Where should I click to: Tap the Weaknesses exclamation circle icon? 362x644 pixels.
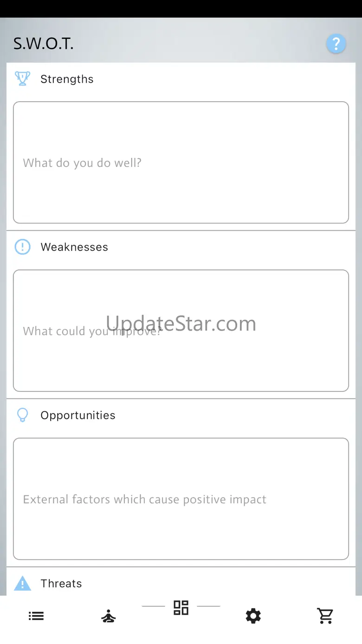pyautogui.click(x=22, y=247)
